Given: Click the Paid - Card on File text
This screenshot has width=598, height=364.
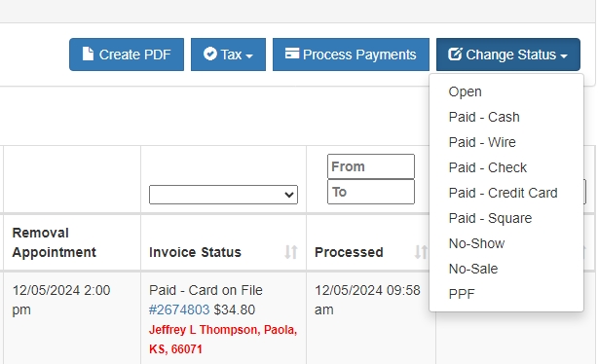Looking at the screenshot, I should point(206,290).
